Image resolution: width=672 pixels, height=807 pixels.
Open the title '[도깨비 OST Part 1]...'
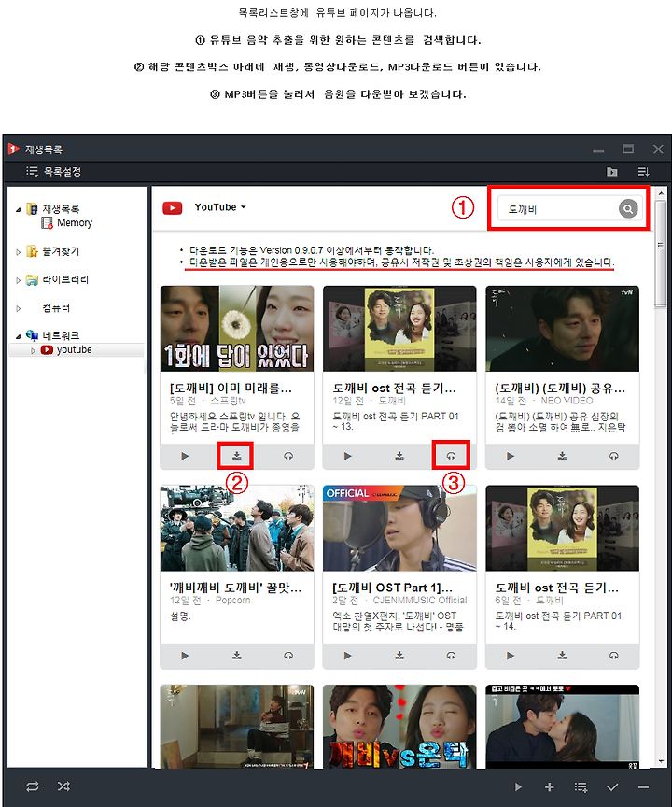pyautogui.click(x=392, y=588)
